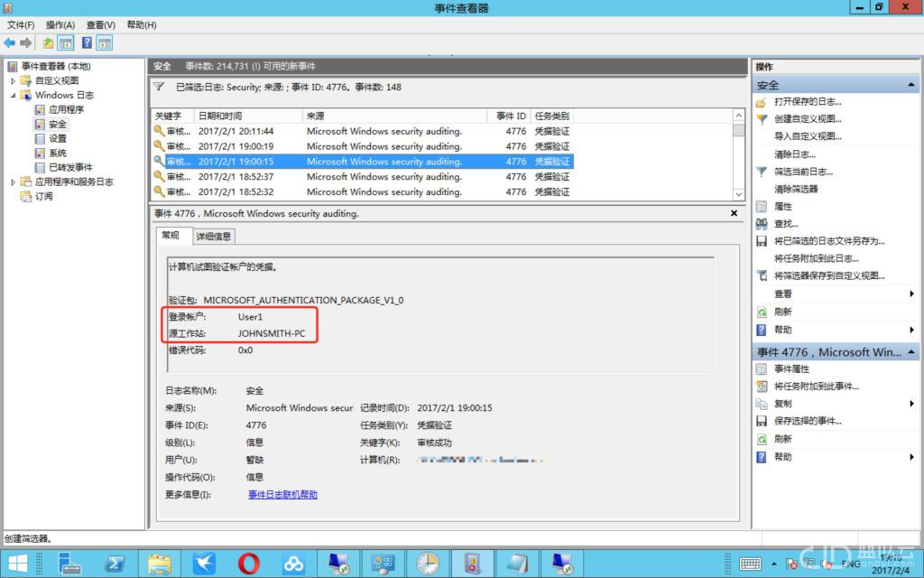
Task: Sort events by the 来源 column header
Action: 395,116
